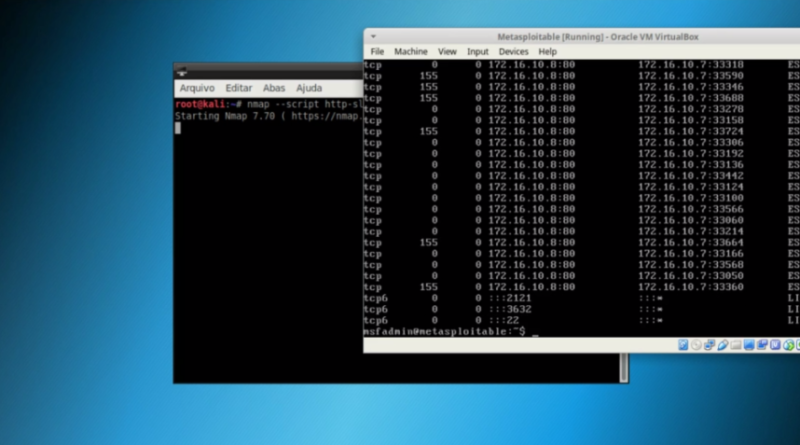Click the Kali terminal window title icon
800x445 pixels.
[182, 72]
